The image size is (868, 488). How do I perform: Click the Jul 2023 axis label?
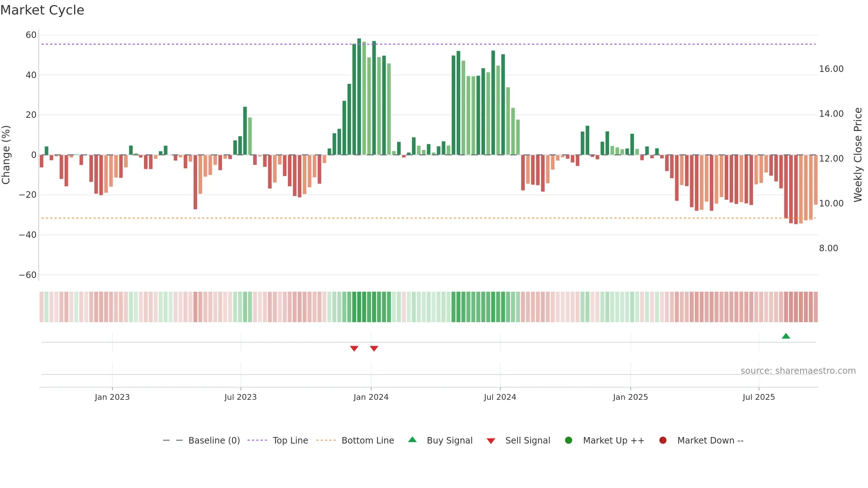[x=241, y=397]
